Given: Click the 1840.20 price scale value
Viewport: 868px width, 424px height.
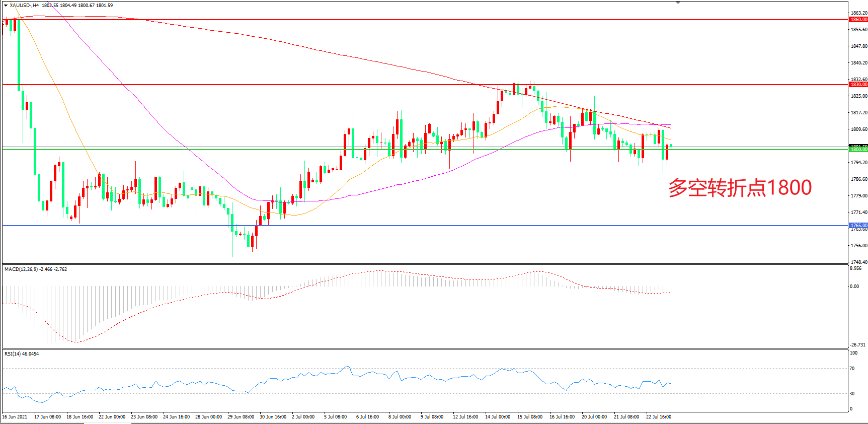Looking at the screenshot, I should [858, 63].
